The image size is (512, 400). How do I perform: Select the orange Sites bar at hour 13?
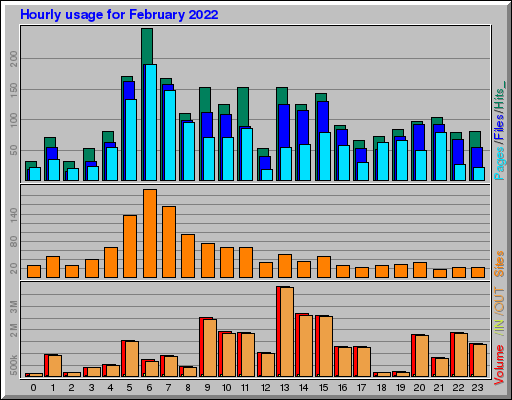[285, 266]
